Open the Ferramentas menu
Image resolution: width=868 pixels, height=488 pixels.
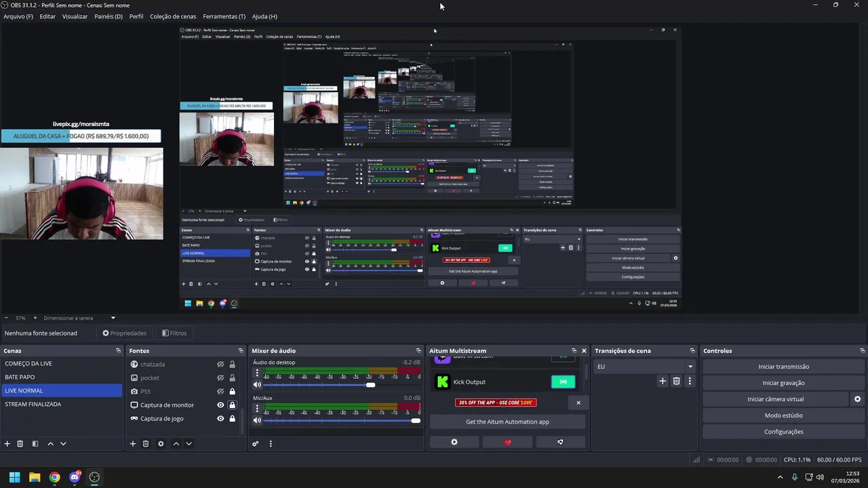[224, 16]
